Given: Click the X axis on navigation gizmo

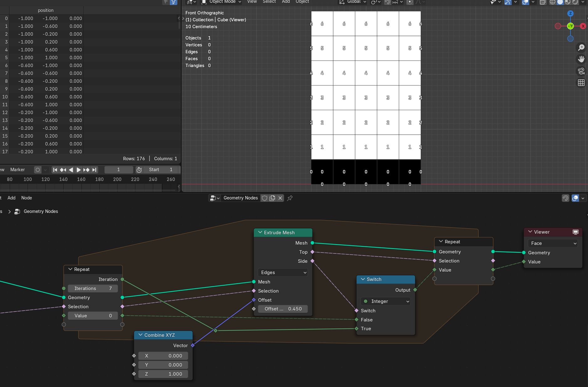Looking at the screenshot, I should point(583,26).
